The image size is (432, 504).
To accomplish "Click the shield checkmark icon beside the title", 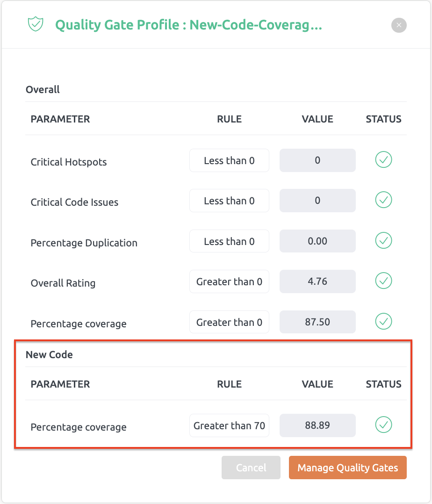I will [36, 24].
